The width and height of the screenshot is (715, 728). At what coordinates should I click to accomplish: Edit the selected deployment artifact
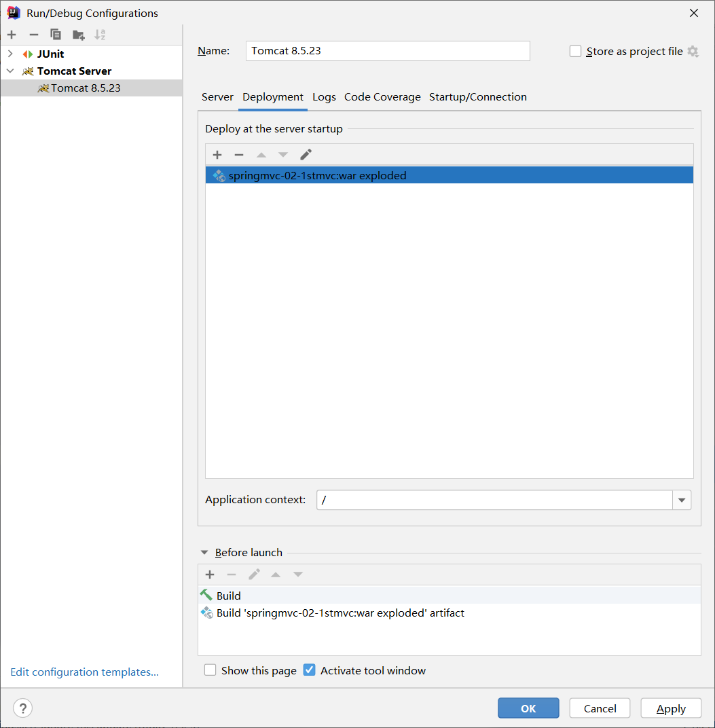(x=306, y=155)
